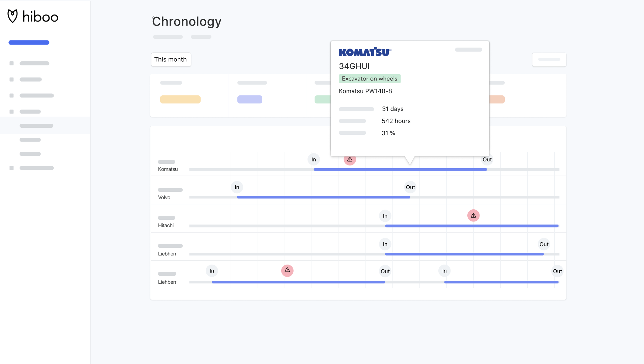Select the Volvo row In marker
Image resolution: width=644 pixels, height=364 pixels.
click(237, 187)
